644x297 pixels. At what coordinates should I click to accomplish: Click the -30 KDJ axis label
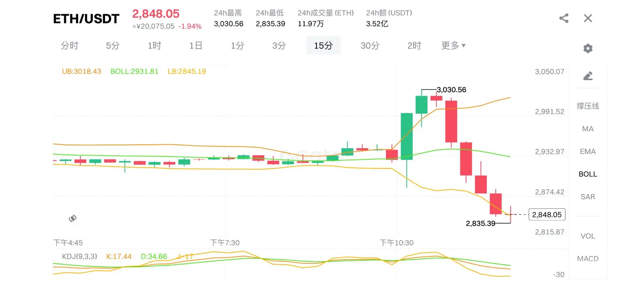click(x=558, y=275)
